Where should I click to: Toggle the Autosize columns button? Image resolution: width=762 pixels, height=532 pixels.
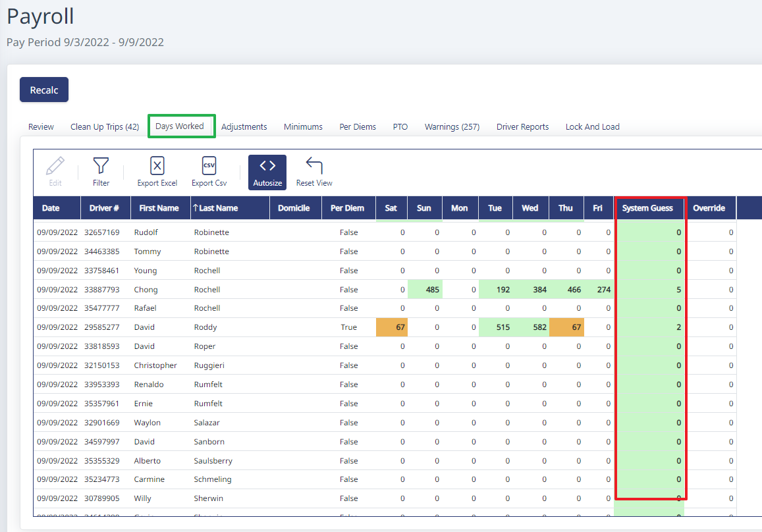pos(267,172)
